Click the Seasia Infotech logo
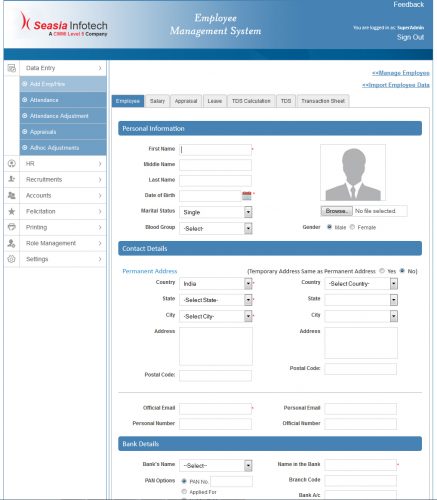 [x=63, y=24]
